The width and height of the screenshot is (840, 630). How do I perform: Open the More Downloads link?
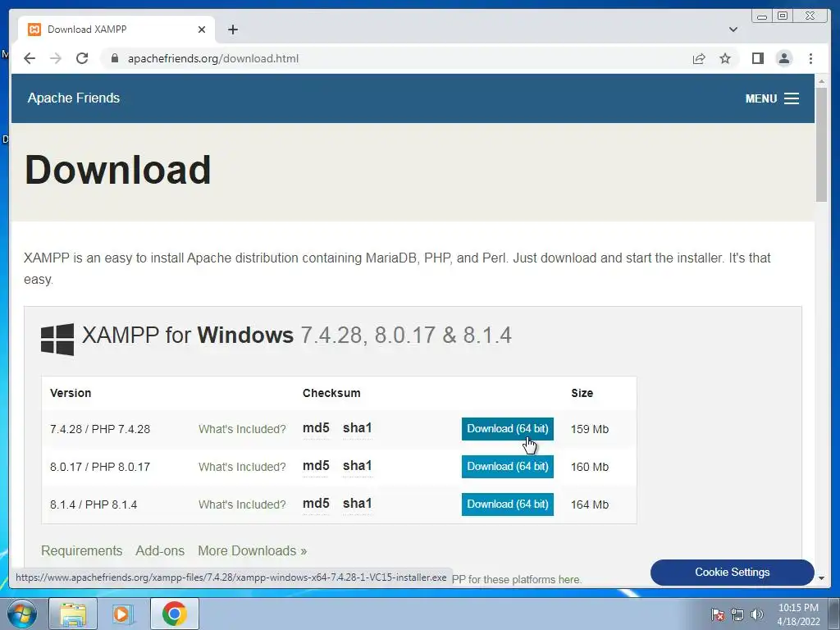click(253, 550)
